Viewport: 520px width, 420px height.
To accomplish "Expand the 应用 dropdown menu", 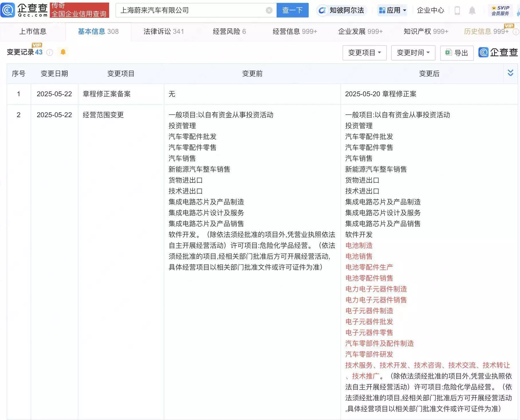I will coord(392,11).
